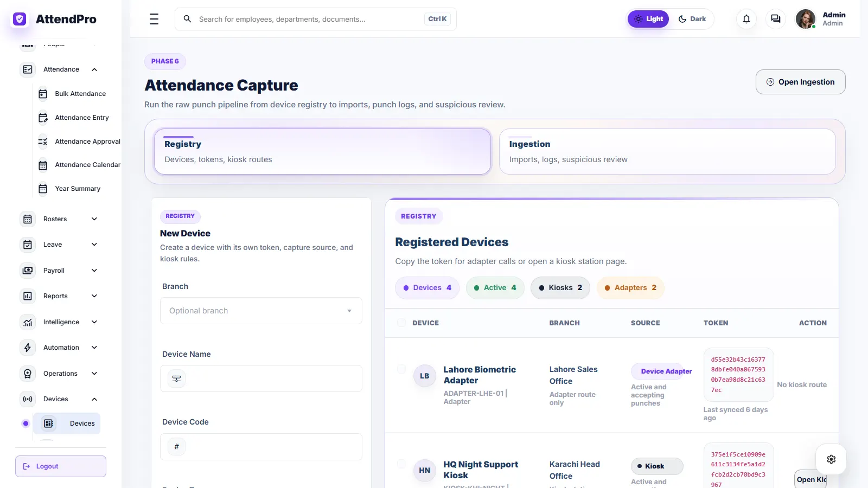Tick the select-all checkbox in table header
The width and height of the screenshot is (868, 488).
coord(401,323)
